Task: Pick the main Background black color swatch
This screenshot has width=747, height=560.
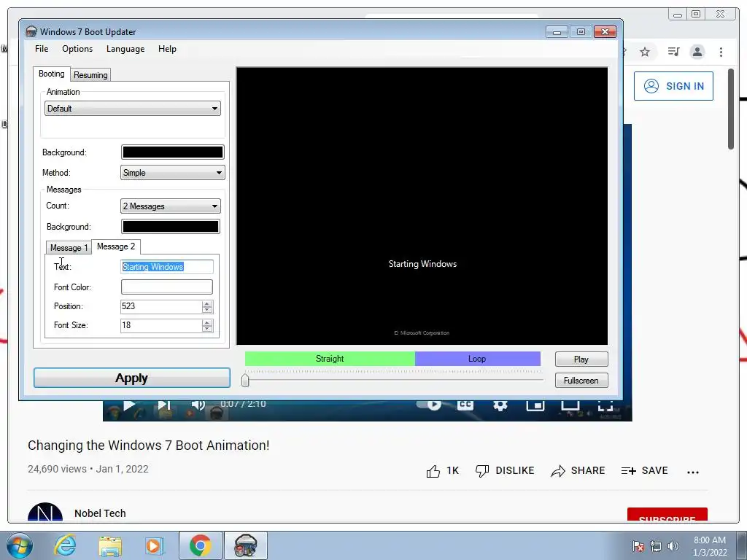Action: click(x=172, y=152)
